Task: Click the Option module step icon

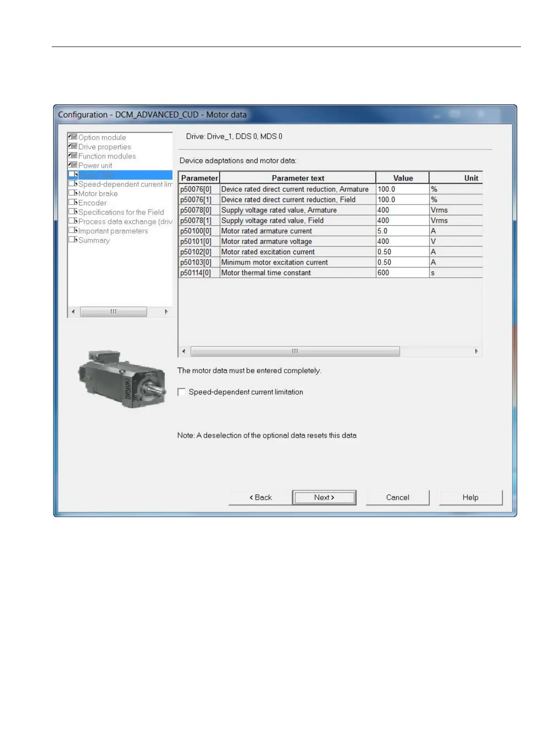Action: 73,137
